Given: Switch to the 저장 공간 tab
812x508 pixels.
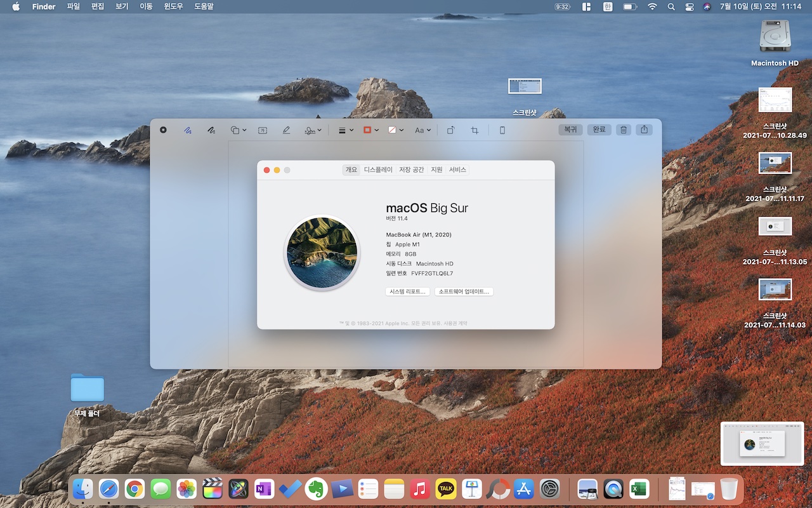Looking at the screenshot, I should click(x=412, y=170).
